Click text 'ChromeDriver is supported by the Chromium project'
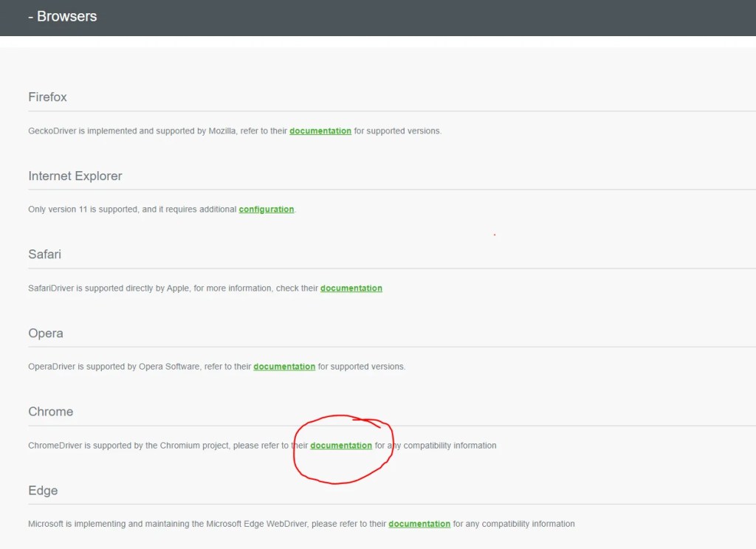This screenshot has width=756, height=549. [128, 446]
